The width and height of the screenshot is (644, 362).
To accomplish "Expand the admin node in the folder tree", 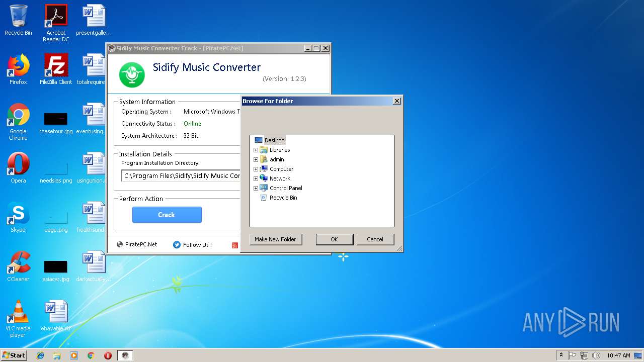I will [256, 159].
